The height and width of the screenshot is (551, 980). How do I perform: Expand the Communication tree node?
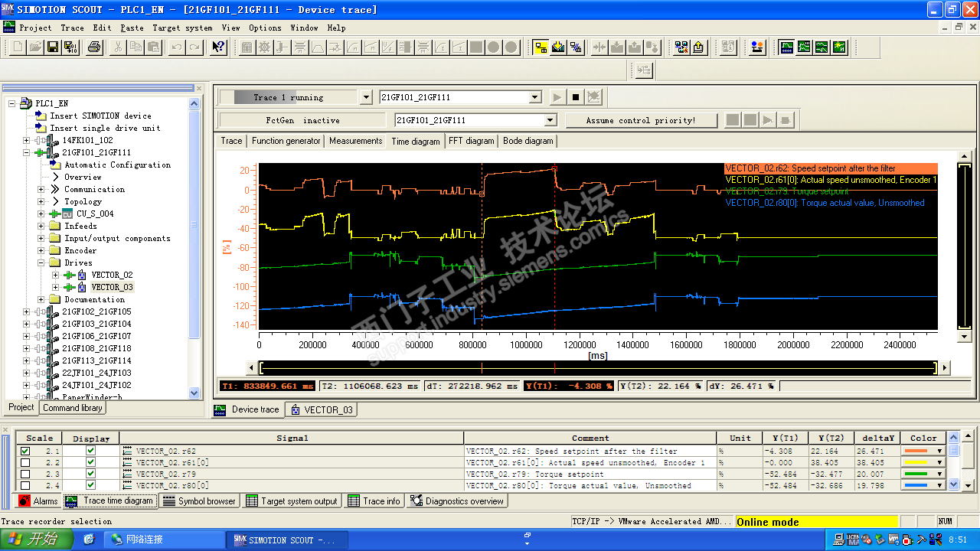41,189
